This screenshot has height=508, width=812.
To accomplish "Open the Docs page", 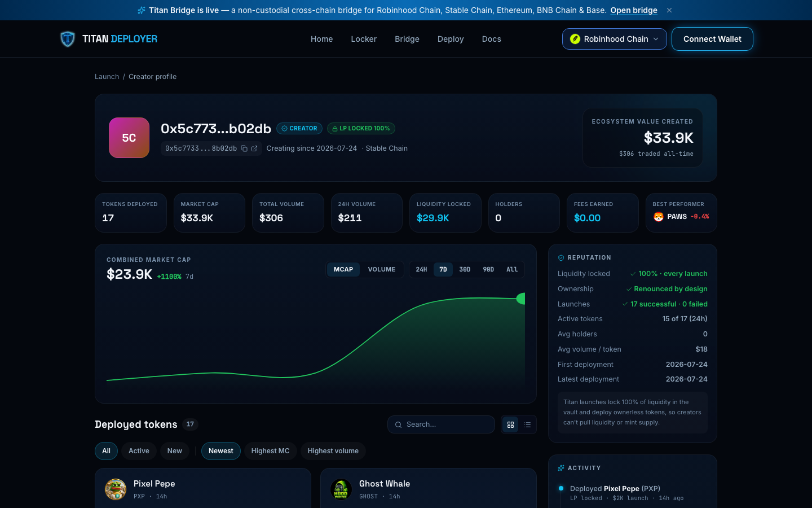I will pos(491,39).
